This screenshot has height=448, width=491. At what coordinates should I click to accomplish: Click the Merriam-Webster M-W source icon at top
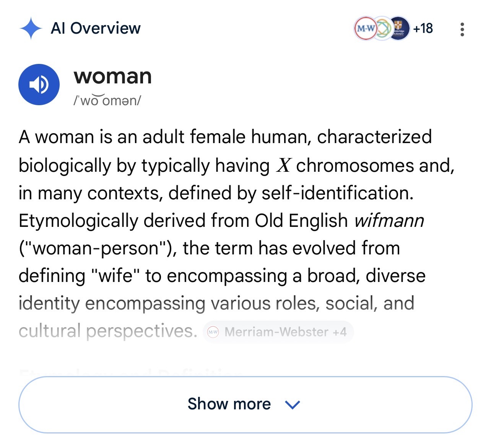(364, 28)
